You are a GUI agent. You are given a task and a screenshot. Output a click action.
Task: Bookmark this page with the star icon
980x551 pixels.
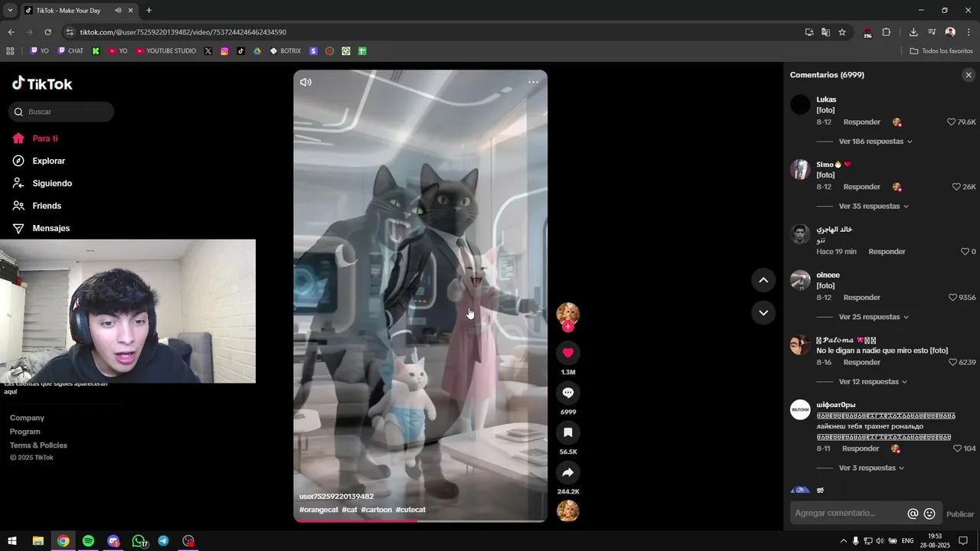(842, 32)
